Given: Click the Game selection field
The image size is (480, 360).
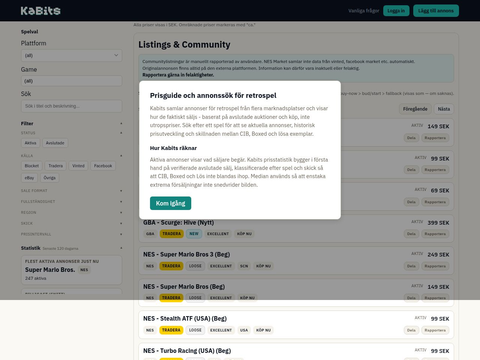Looking at the screenshot, I should pos(71,81).
